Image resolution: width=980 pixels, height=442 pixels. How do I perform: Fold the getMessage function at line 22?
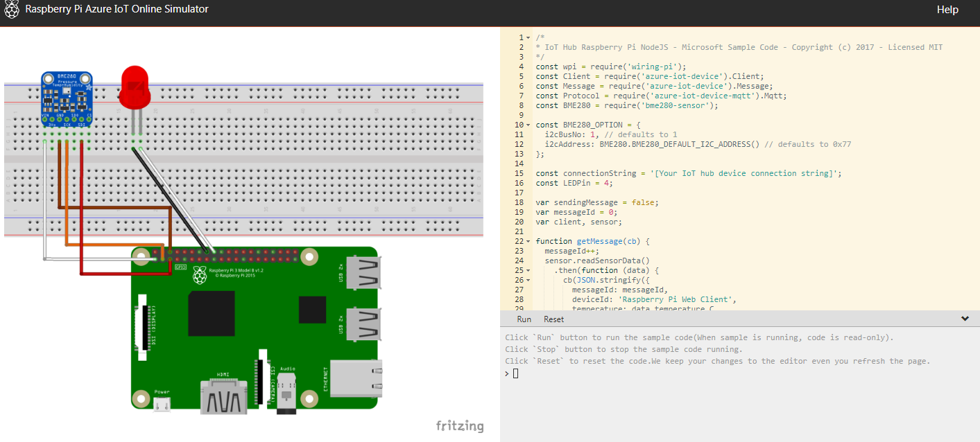tap(528, 241)
